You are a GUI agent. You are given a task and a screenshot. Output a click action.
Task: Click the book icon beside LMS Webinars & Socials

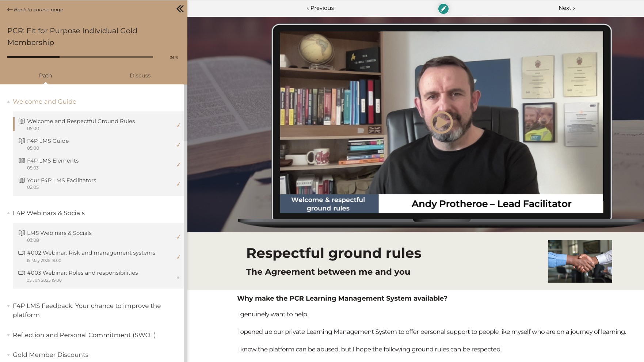coord(22,233)
